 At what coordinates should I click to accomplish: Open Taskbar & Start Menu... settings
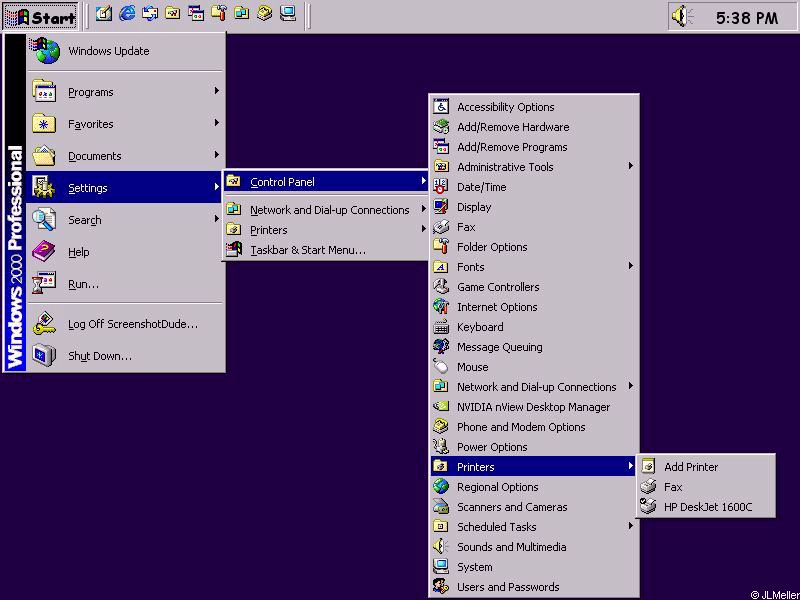point(326,250)
